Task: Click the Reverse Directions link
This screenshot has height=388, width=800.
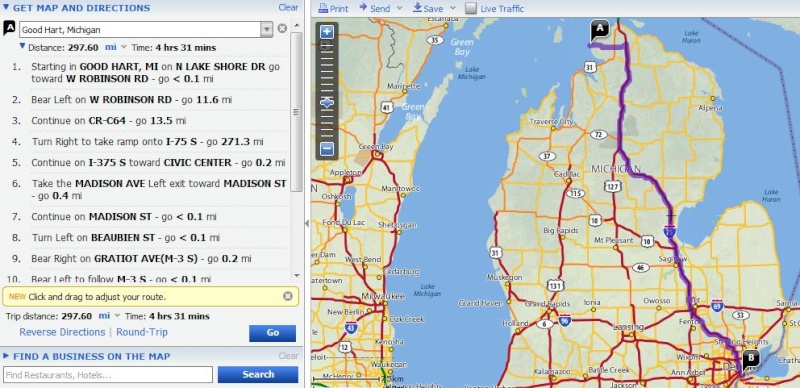Action: (x=62, y=332)
